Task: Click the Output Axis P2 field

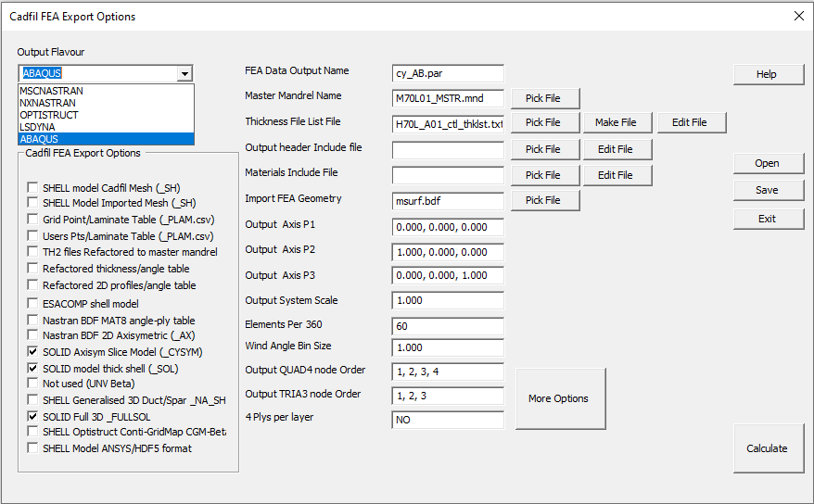Action: point(448,252)
